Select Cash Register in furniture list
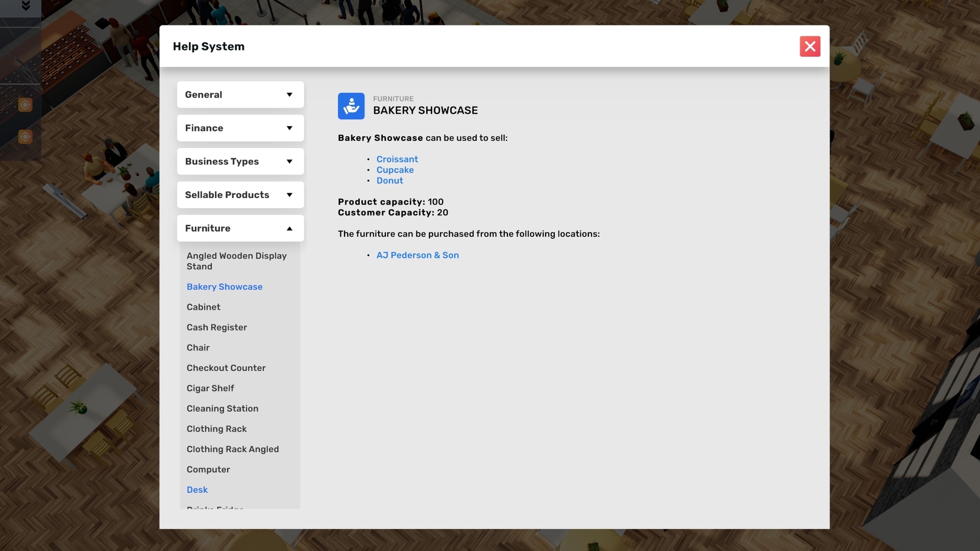 click(x=216, y=328)
